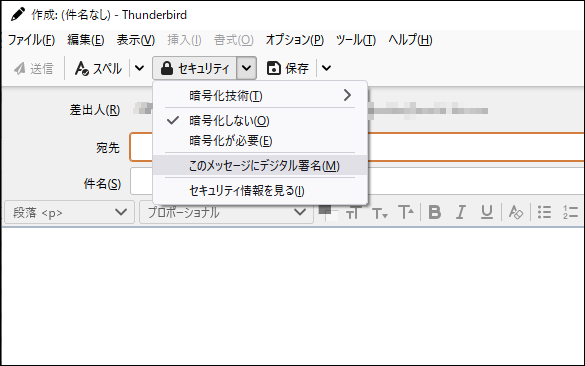
Task: Apply numbered list
Action: [x=570, y=212]
